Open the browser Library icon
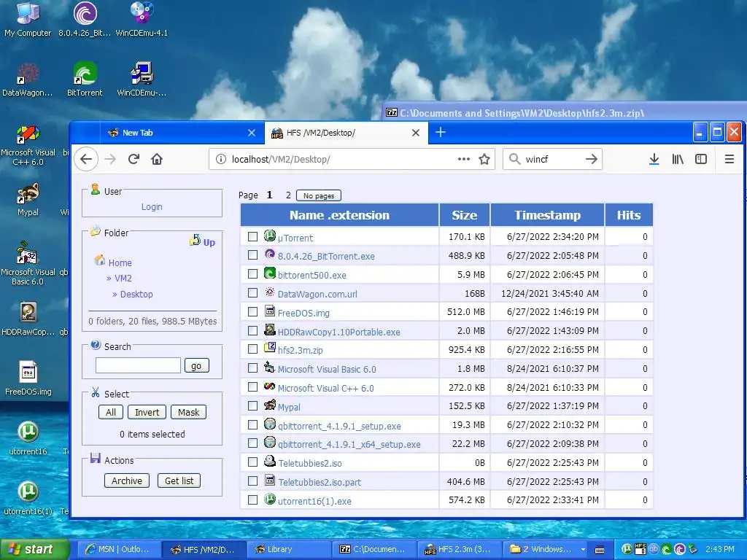Viewport: 747px width, 560px height. point(678,159)
